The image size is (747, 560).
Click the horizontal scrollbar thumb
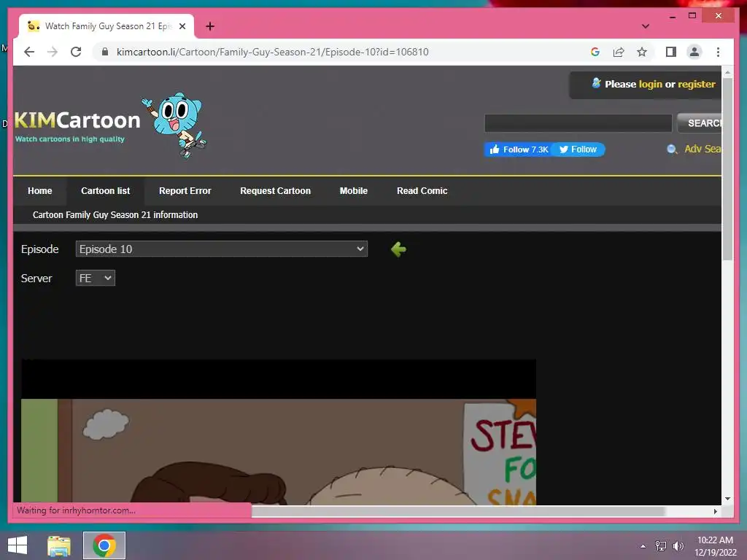click(458, 511)
